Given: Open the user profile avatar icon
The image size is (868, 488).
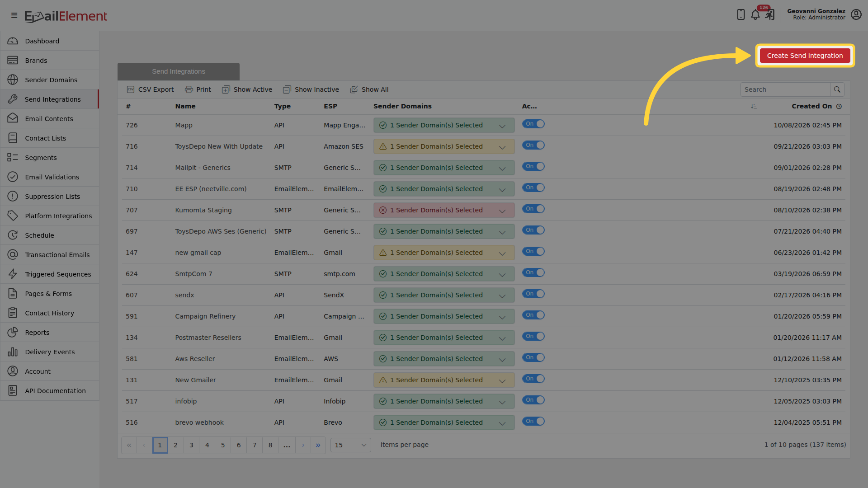Looking at the screenshot, I should click(x=856, y=14).
